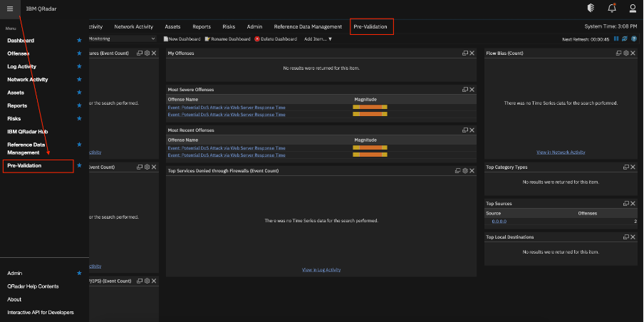The image size is (644, 322).
Task: Toggle favorite star for Assets menu item
Action: coord(79,93)
